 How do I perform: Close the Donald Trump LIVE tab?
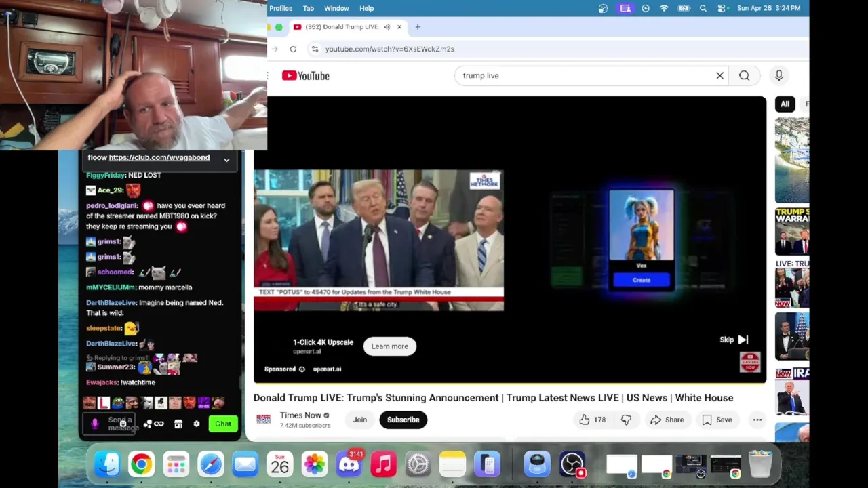pyautogui.click(x=399, y=27)
